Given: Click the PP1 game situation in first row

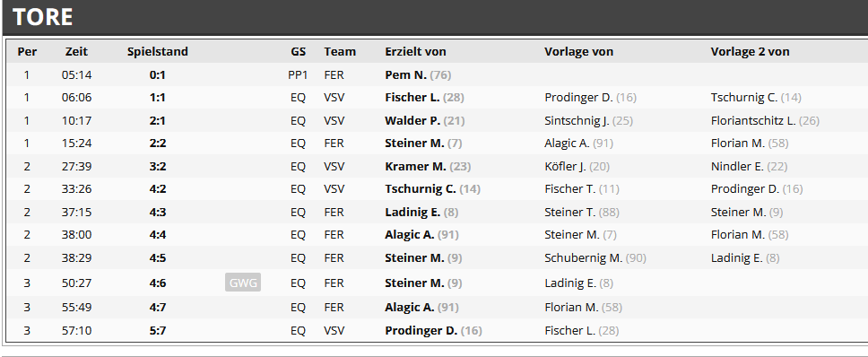Looking at the screenshot, I should pyautogui.click(x=298, y=74).
